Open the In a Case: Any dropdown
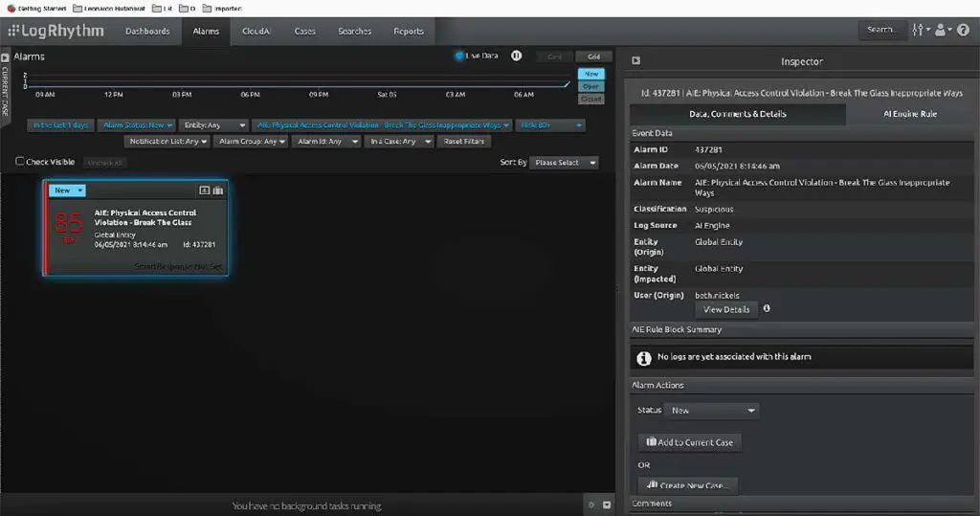980x516 pixels. tap(399, 142)
